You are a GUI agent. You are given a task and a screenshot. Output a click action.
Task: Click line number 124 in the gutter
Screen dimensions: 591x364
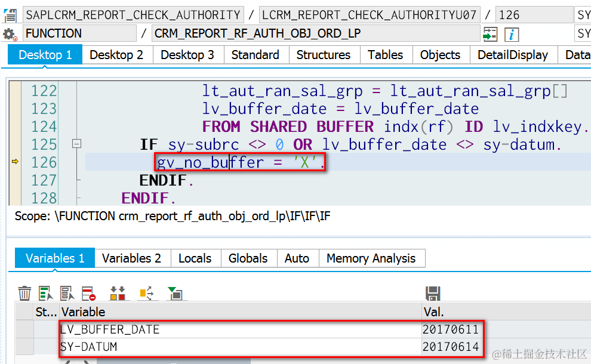(44, 127)
